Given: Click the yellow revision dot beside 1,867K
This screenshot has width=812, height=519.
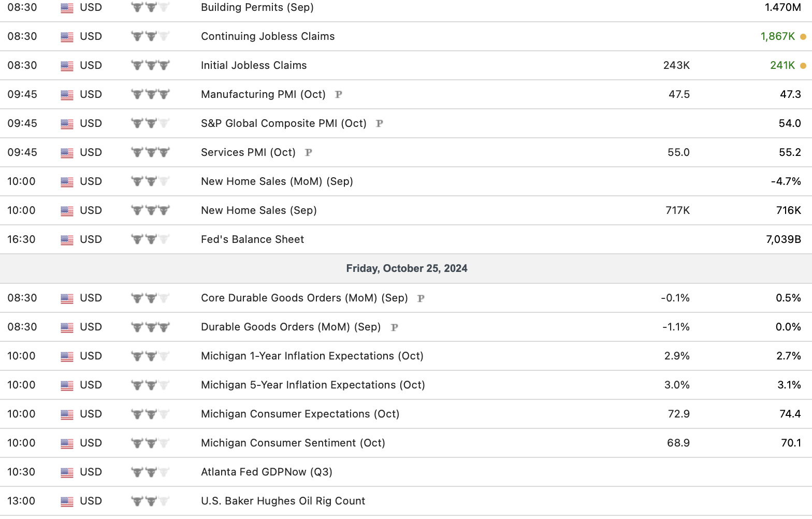Looking at the screenshot, I should pos(803,37).
